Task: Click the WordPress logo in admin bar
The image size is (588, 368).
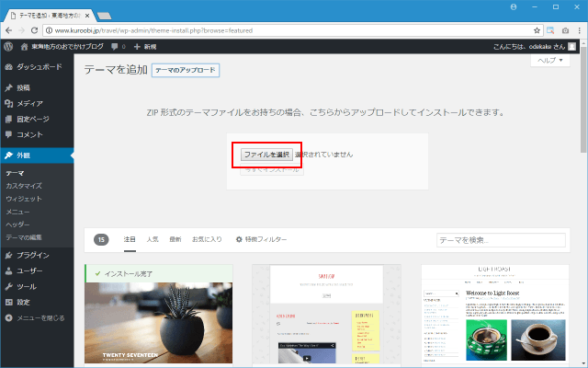Action: 9,46
